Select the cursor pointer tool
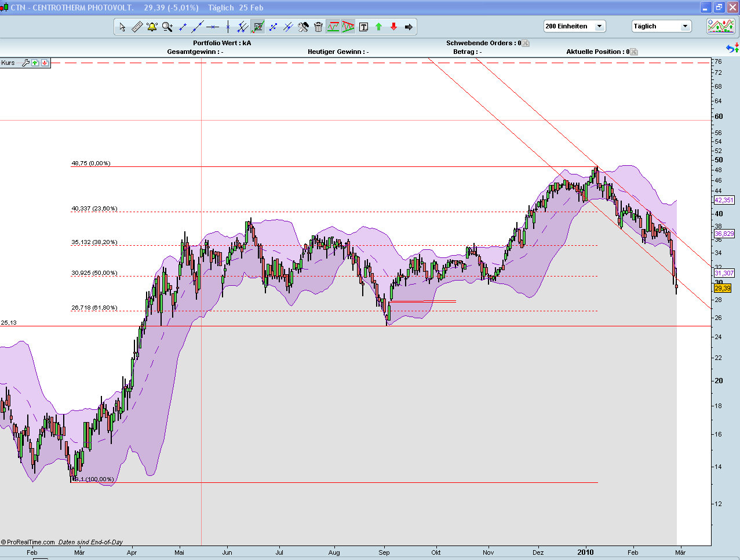The image size is (740, 560). 122,27
